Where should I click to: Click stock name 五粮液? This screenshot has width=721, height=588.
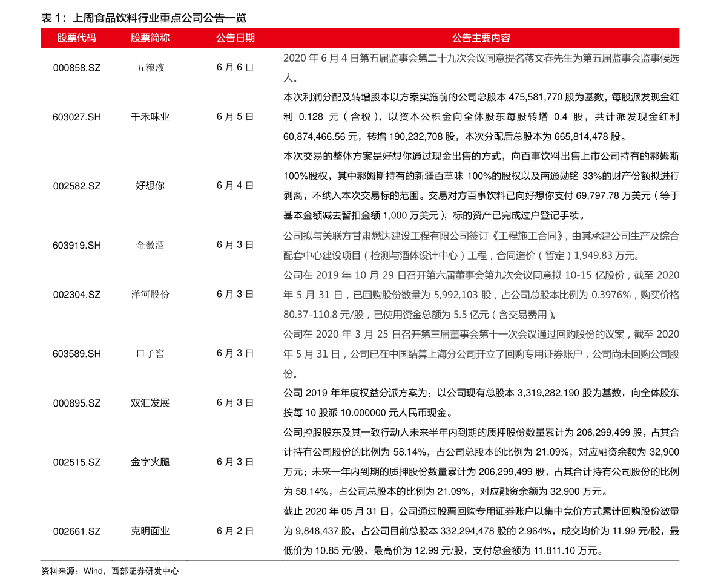click(150, 68)
